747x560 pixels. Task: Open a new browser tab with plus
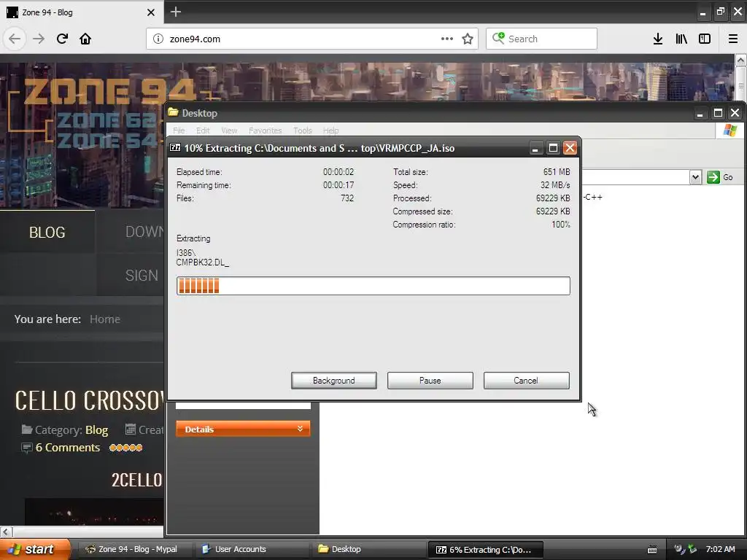176,12
